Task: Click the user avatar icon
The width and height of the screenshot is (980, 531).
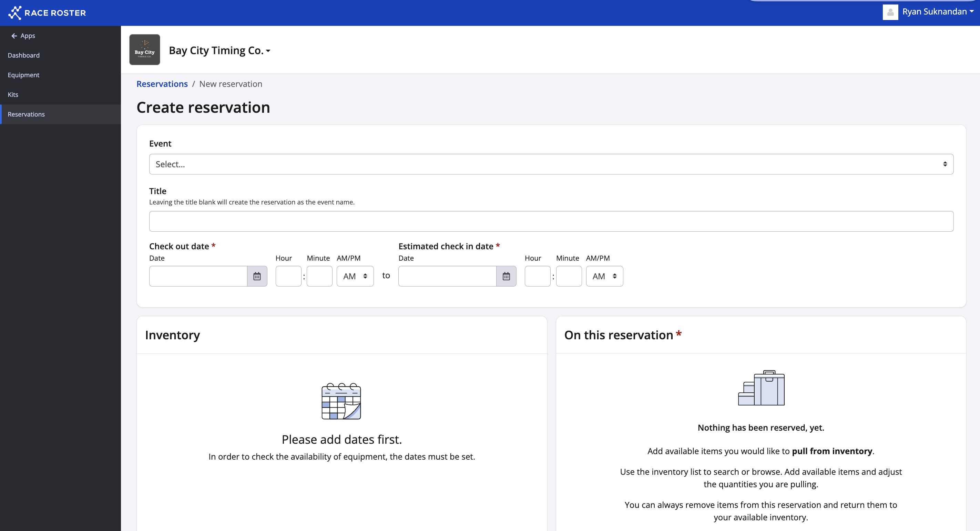Action: tap(890, 12)
